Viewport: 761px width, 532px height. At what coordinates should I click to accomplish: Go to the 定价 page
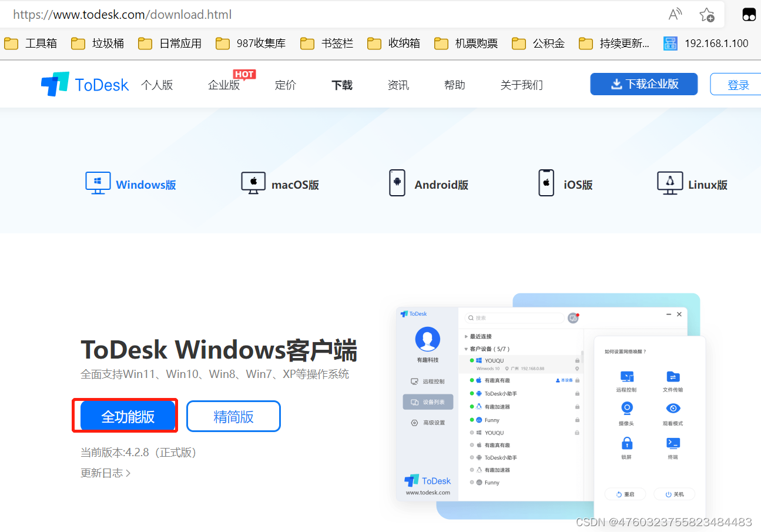285,85
